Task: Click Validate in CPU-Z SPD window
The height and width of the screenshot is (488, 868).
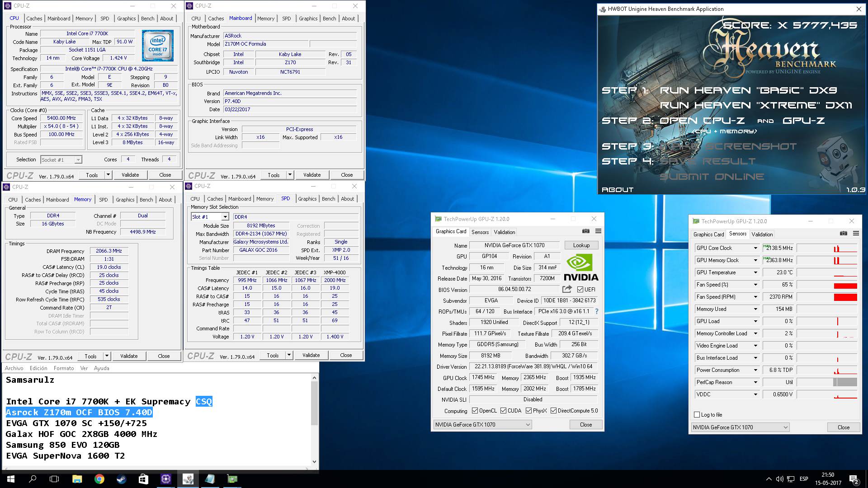Action: [311, 355]
